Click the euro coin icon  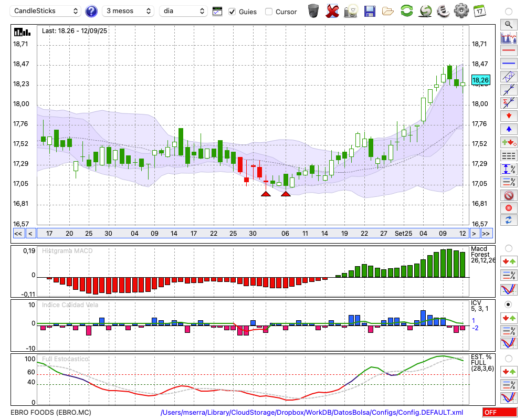[x=443, y=11]
